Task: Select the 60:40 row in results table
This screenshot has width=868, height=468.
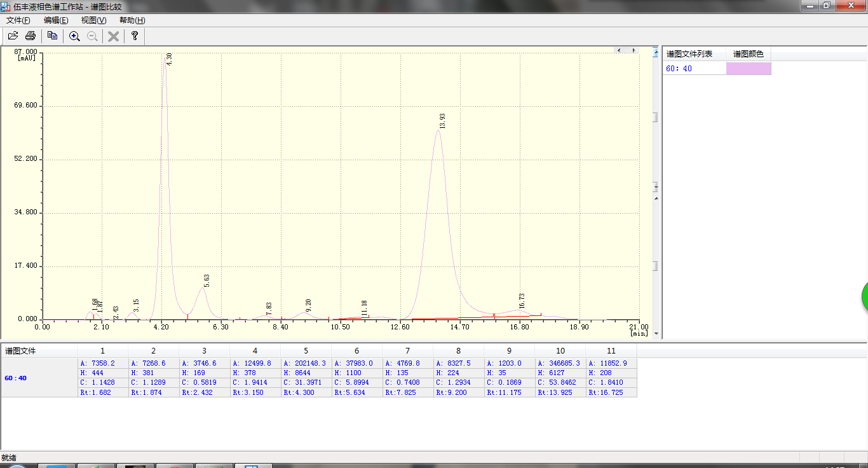Action: 319,378
